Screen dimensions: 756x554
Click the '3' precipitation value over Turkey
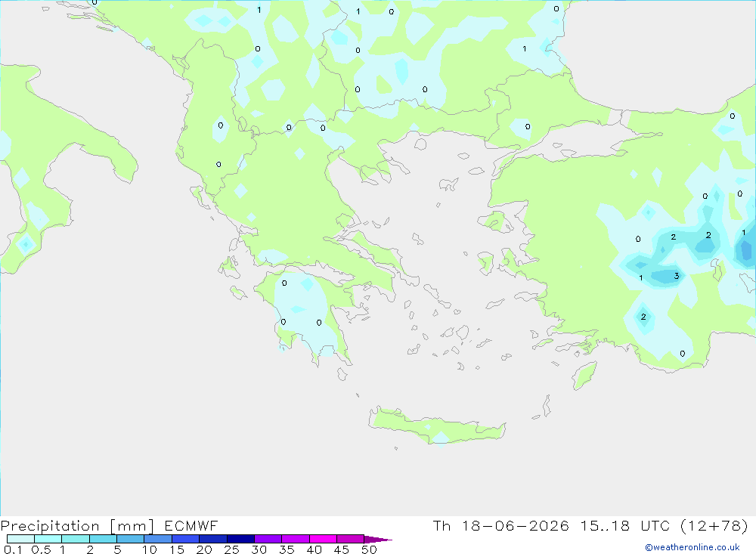pyautogui.click(x=677, y=276)
